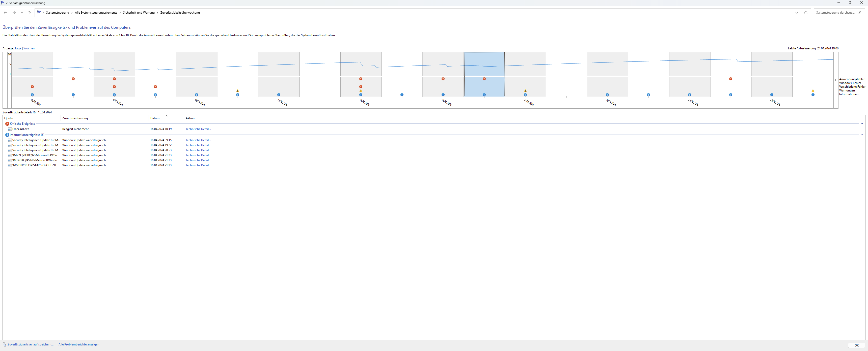Open Sicherheit und Wartung in the breadcrumb

tap(139, 13)
